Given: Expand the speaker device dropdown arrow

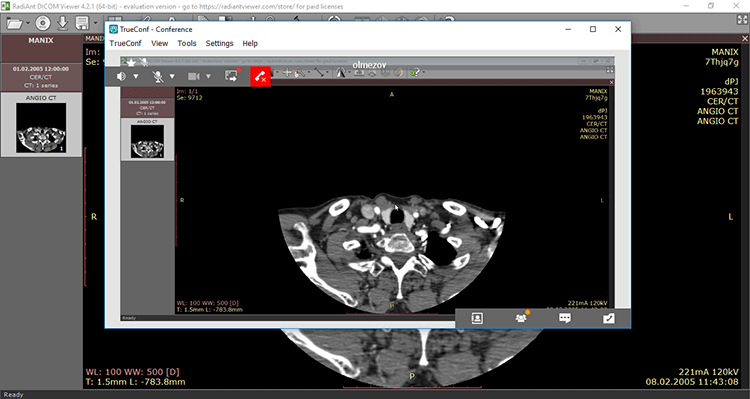Looking at the screenshot, I should (x=136, y=77).
